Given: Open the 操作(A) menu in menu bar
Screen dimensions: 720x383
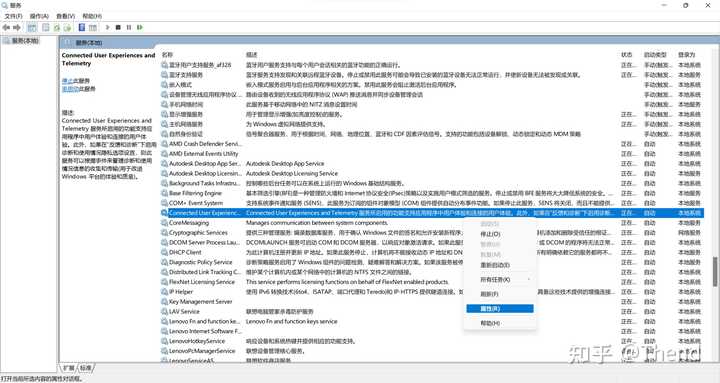Looking at the screenshot, I should (x=39, y=16).
